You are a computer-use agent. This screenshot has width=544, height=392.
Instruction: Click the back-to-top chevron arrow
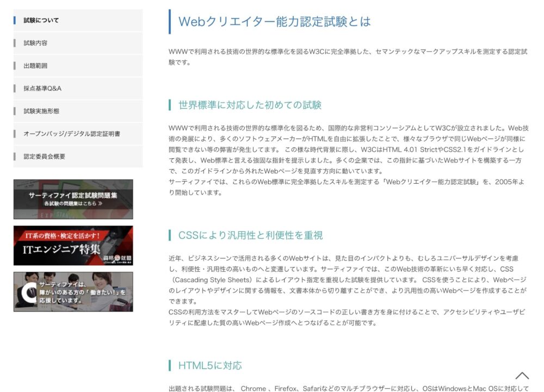click(x=522, y=376)
